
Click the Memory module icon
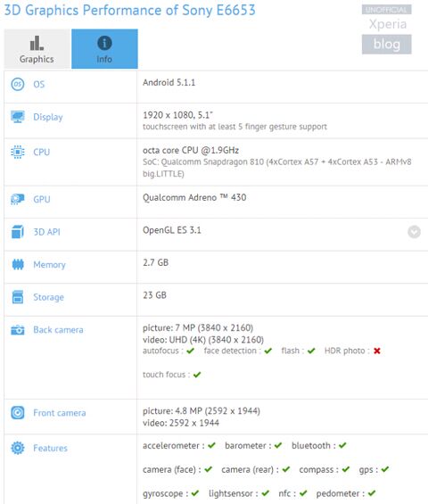point(18,265)
